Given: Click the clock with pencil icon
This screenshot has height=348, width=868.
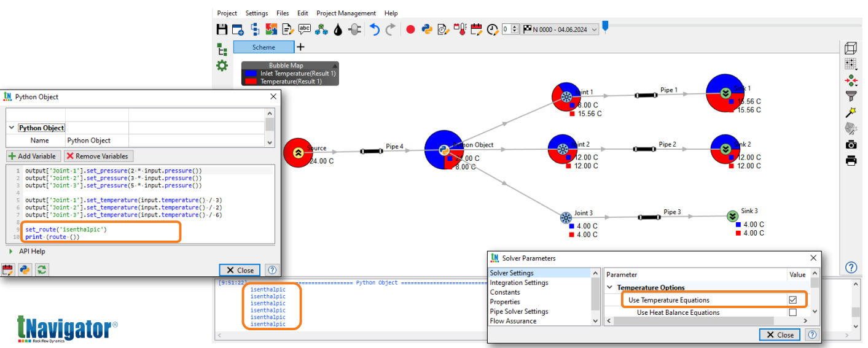Looking at the screenshot, I should click(493, 29).
